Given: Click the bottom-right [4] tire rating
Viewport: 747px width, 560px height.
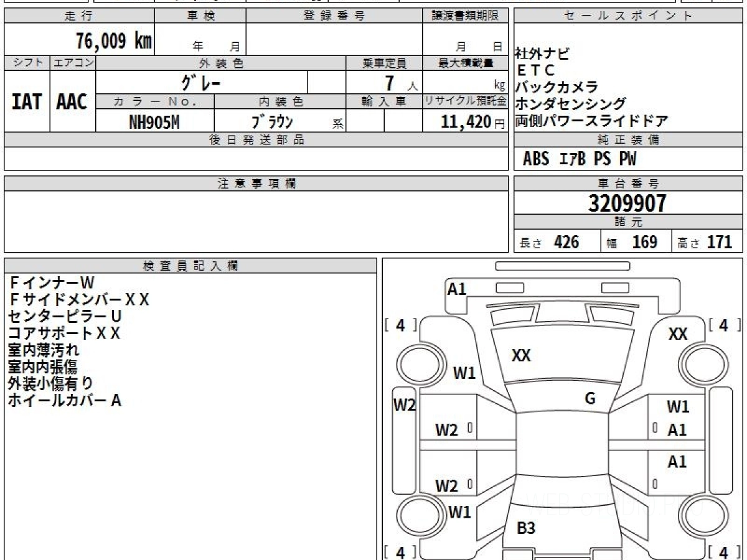Looking at the screenshot, I should click(x=723, y=552).
